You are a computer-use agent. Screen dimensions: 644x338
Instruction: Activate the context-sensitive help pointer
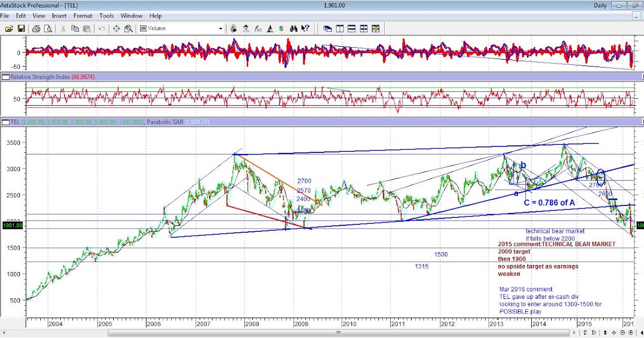click(305, 28)
